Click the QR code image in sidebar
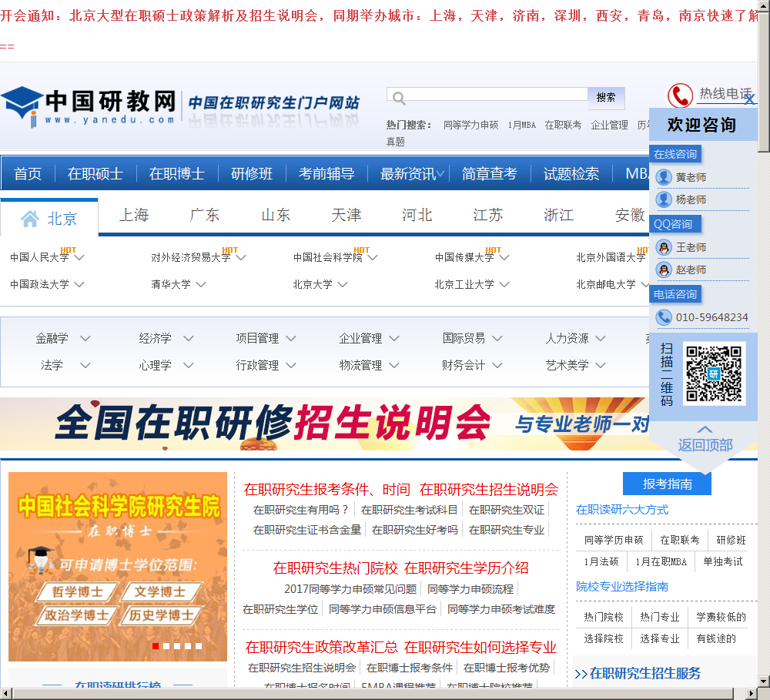The image size is (770, 700). (x=714, y=373)
